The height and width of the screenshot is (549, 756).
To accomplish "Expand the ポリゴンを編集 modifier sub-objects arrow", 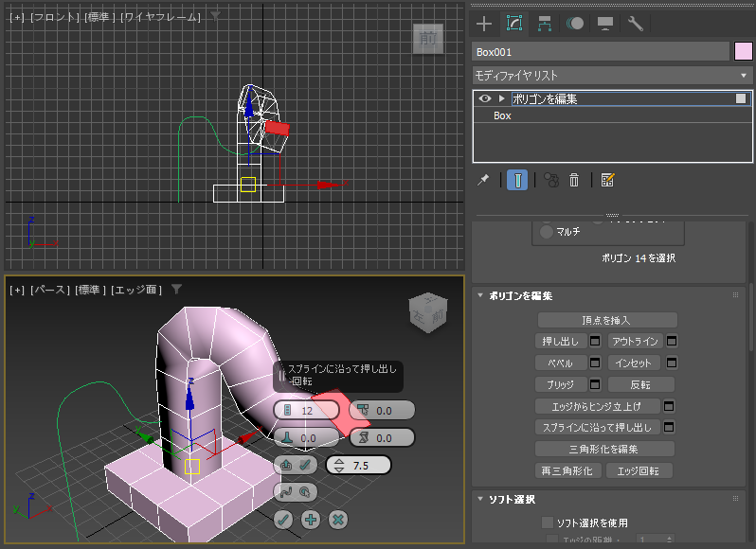I will (x=501, y=98).
